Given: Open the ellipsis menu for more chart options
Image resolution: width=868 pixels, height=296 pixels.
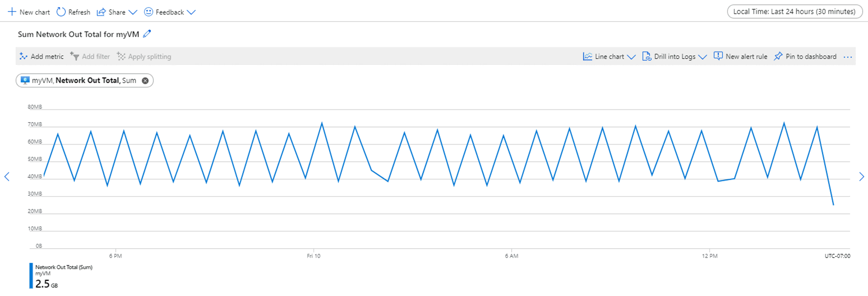Looking at the screenshot, I should coord(848,56).
